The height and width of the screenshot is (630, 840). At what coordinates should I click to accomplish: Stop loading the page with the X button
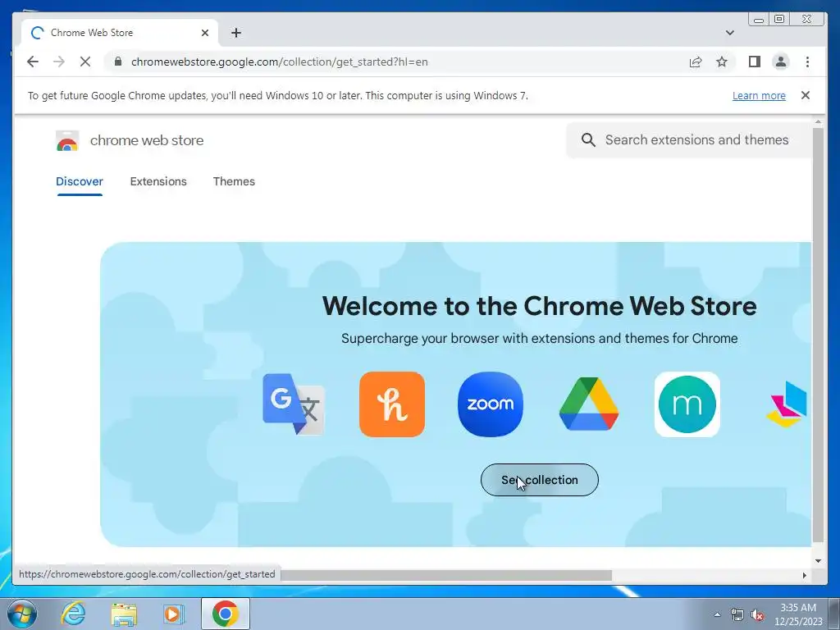[x=85, y=62]
